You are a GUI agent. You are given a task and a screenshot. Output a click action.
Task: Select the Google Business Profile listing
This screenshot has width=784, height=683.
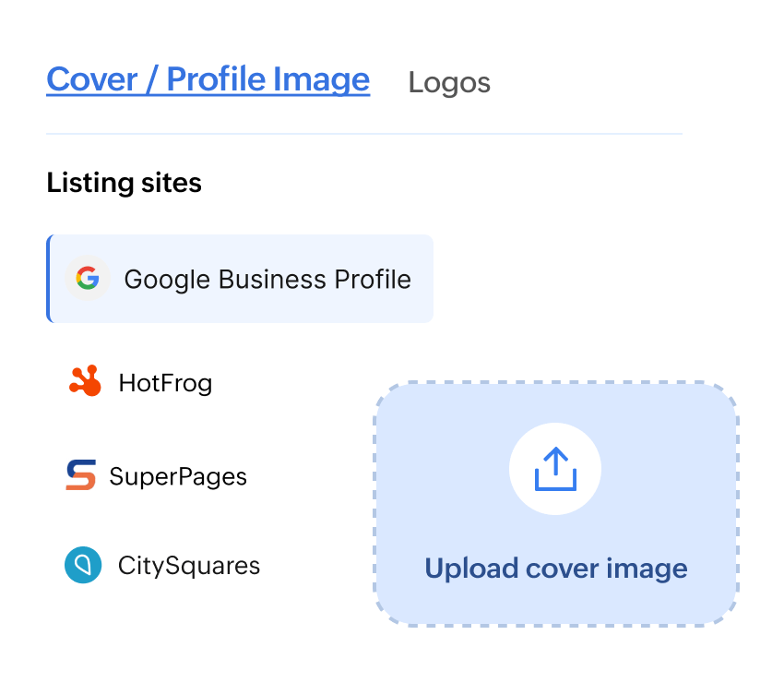pyautogui.click(x=267, y=279)
